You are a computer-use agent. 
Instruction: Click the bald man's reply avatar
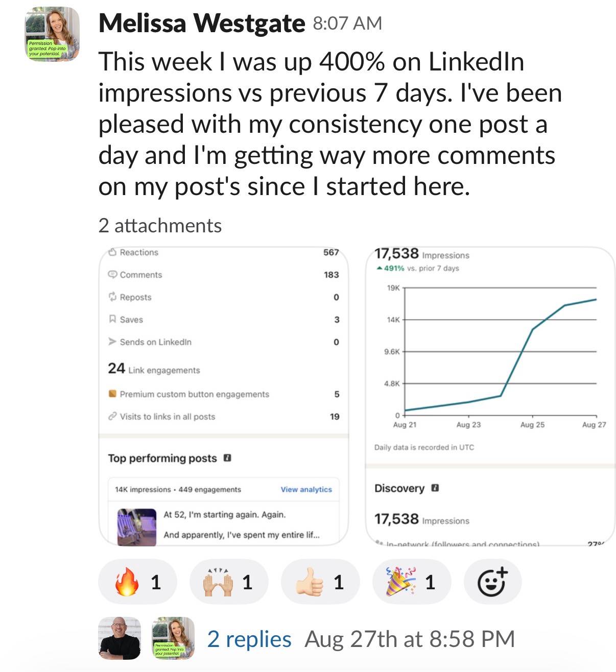click(120, 638)
